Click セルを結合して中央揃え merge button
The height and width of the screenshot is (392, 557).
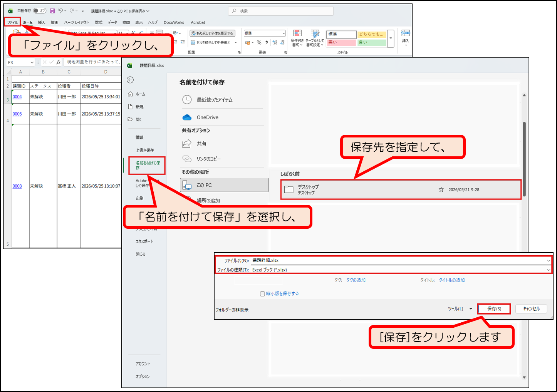coord(210,42)
